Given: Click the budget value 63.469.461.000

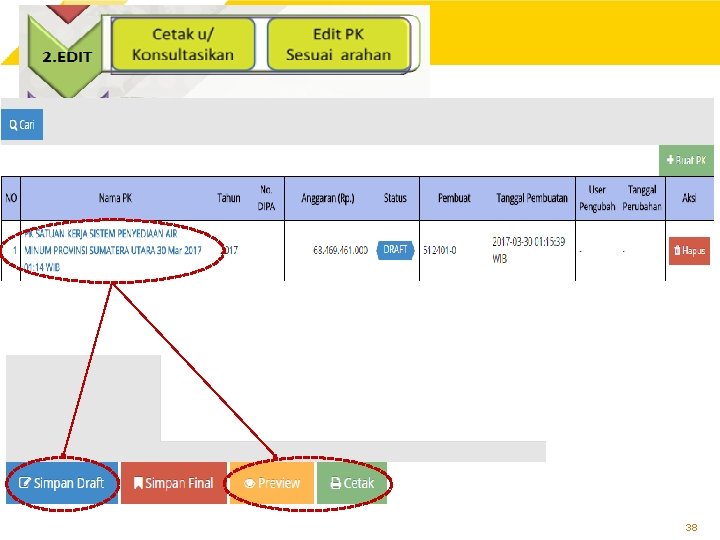Looking at the screenshot, I should [340, 250].
